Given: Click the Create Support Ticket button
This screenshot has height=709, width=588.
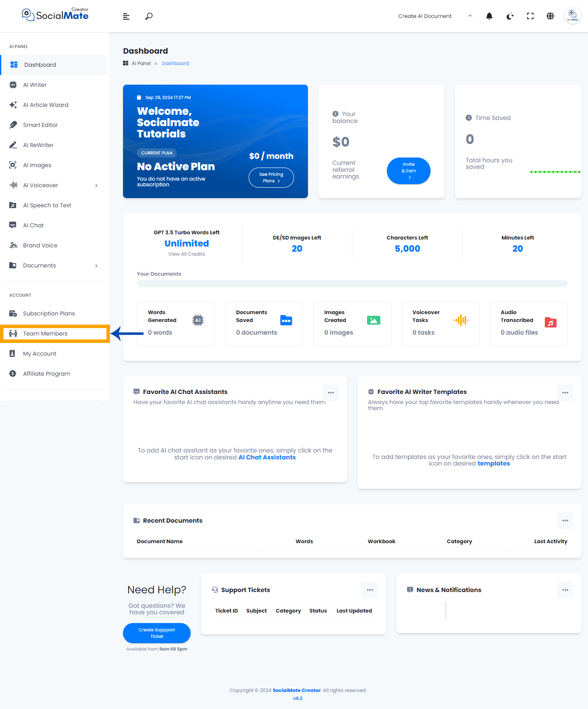Looking at the screenshot, I should tap(157, 633).
